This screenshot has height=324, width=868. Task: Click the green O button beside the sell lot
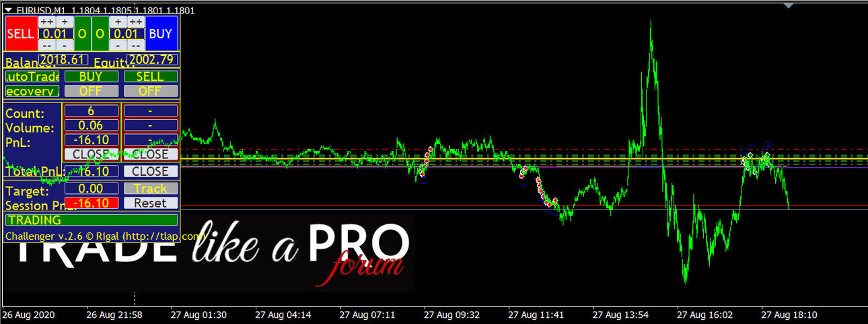click(x=82, y=34)
